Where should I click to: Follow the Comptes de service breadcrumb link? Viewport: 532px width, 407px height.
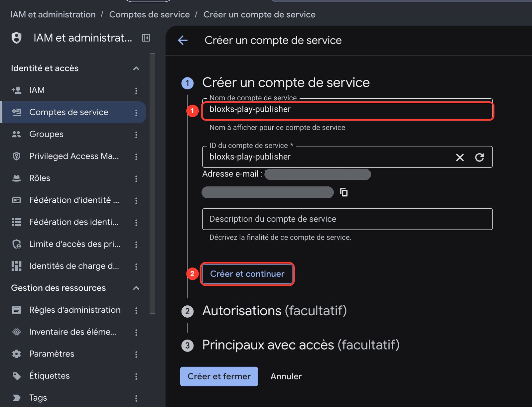pos(149,15)
